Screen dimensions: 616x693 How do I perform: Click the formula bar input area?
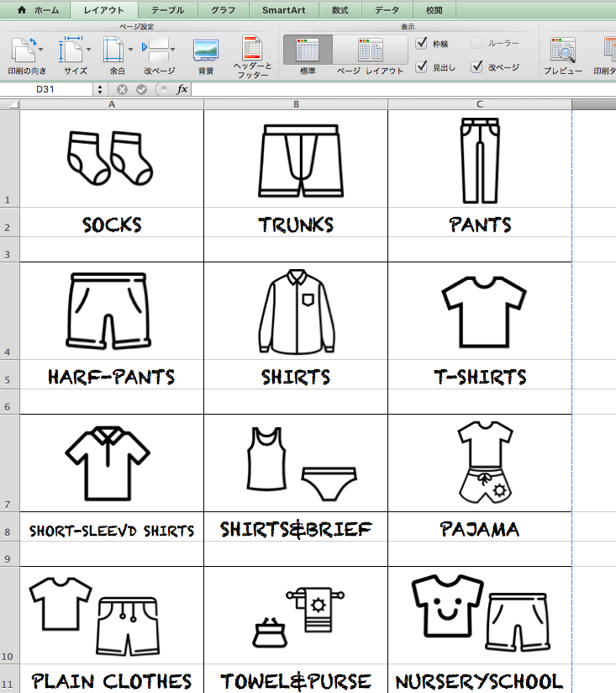[403, 90]
